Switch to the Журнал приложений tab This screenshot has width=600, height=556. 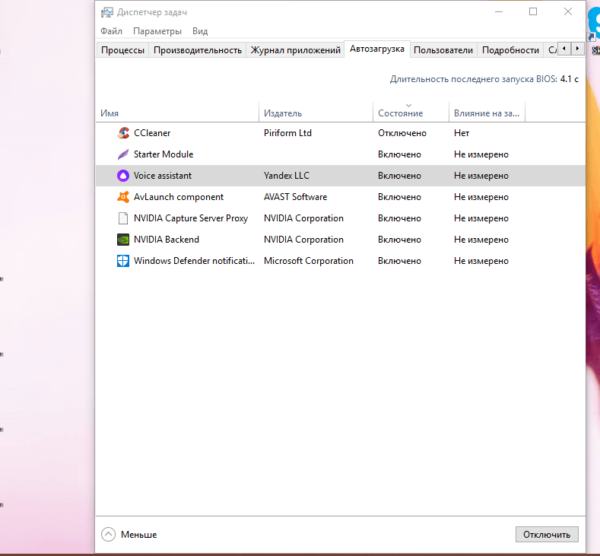[295, 50]
